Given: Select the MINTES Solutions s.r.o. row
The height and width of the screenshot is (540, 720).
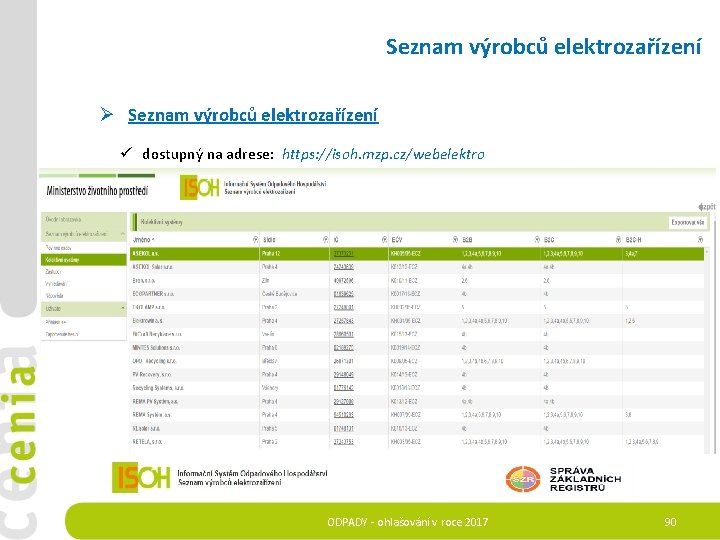Looking at the screenshot, I should 417,348.
